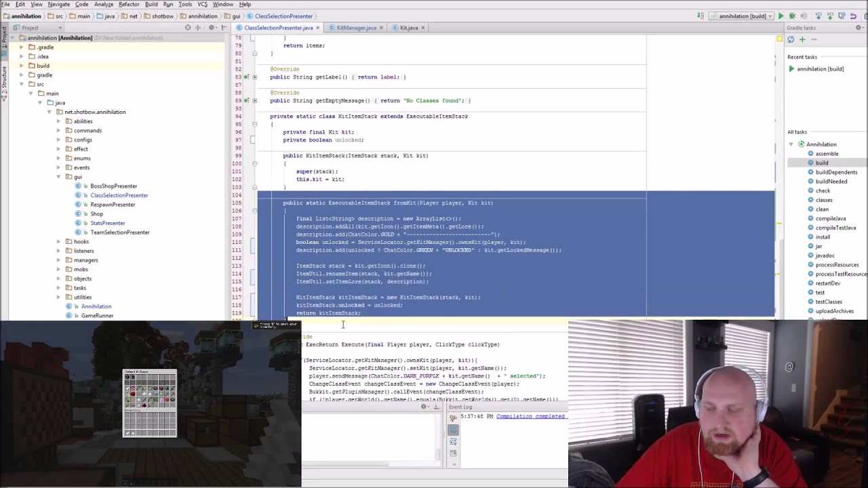Open the Refactor menu
The width and height of the screenshot is (868, 488).
coord(129,4)
